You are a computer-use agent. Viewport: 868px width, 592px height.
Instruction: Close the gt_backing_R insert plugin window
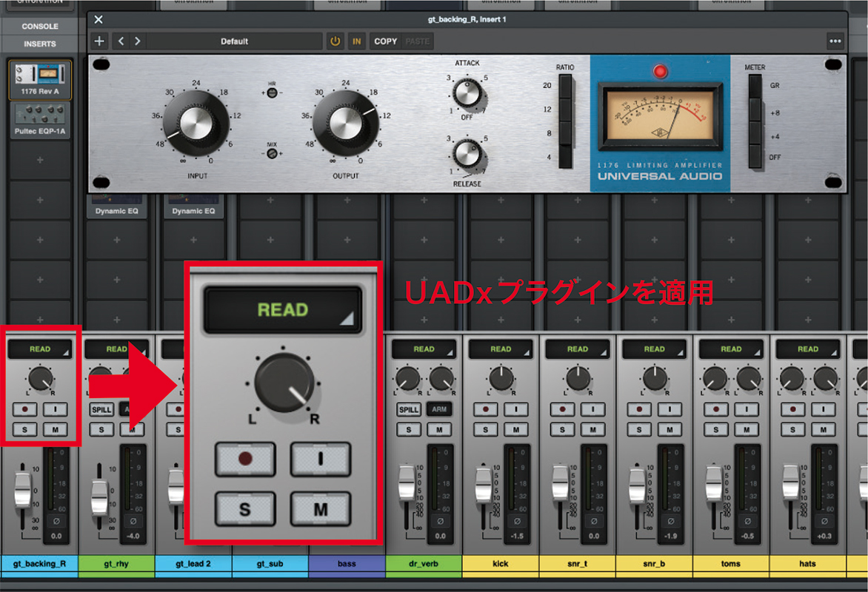click(x=99, y=19)
